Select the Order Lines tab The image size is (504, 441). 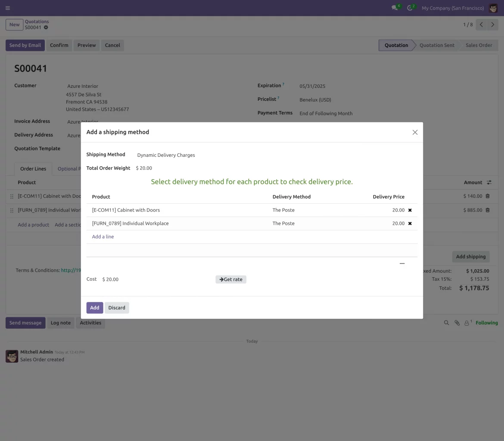pyautogui.click(x=33, y=168)
